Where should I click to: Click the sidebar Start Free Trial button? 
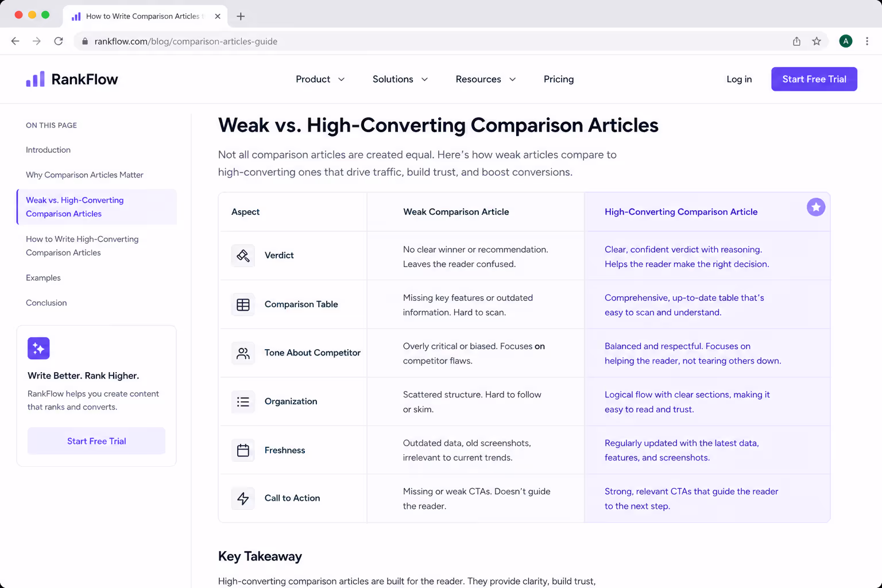pyautogui.click(x=96, y=441)
